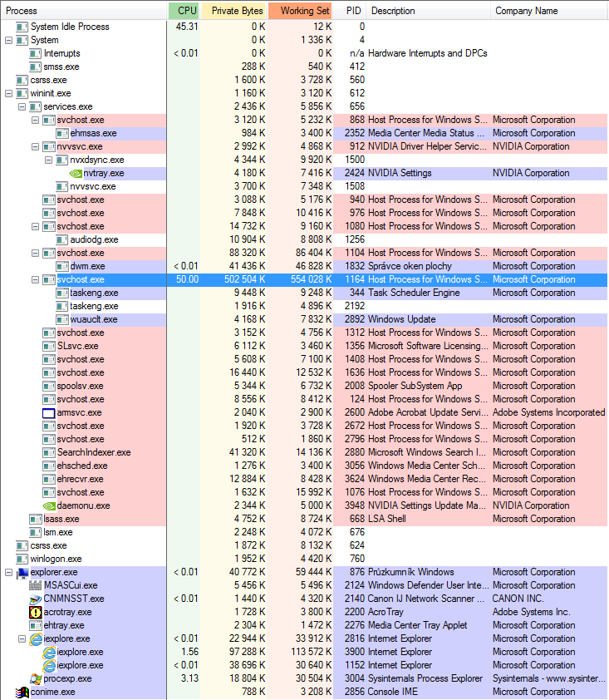Sort by the Process column header
Screen dimensions: 609x700
83,11
